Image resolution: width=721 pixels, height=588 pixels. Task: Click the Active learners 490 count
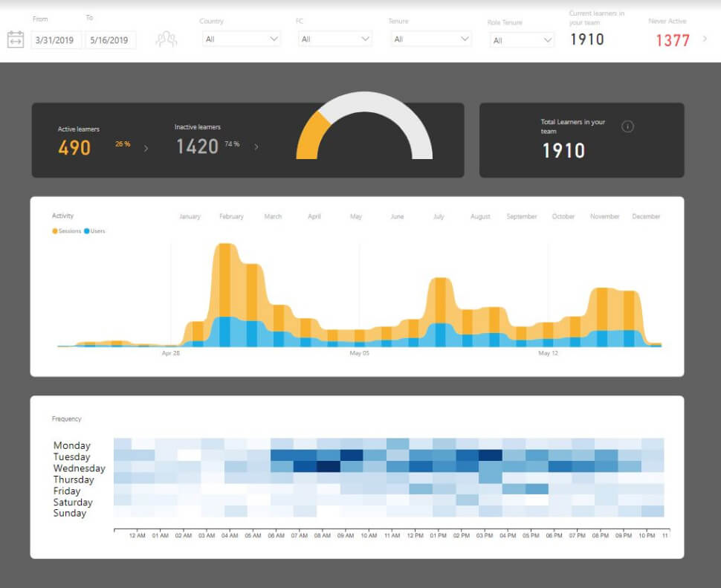74,148
